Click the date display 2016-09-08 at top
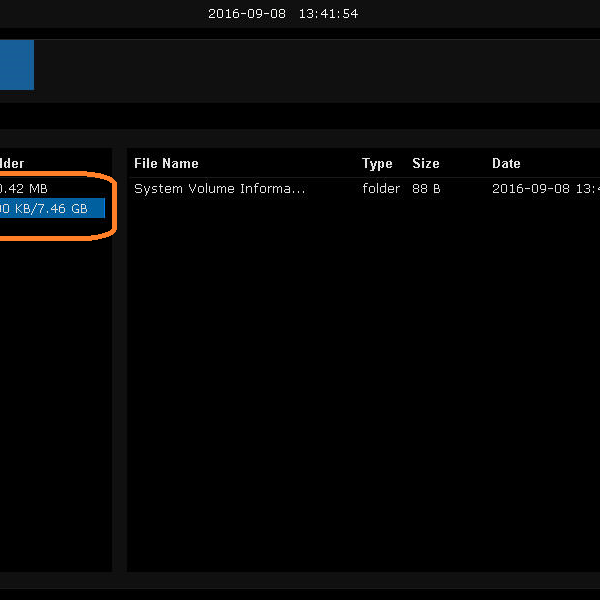Screen dimensions: 600x600 click(246, 14)
